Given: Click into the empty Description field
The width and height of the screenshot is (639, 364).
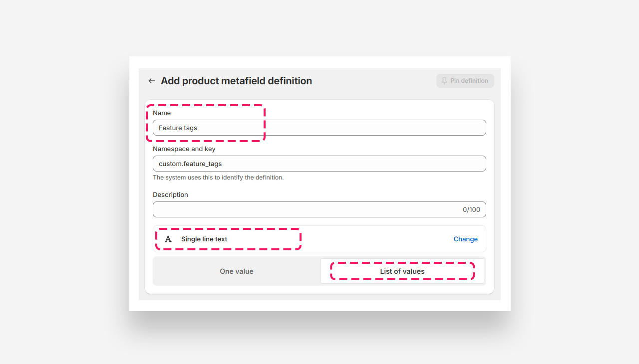Looking at the screenshot, I should pyautogui.click(x=305, y=209).
